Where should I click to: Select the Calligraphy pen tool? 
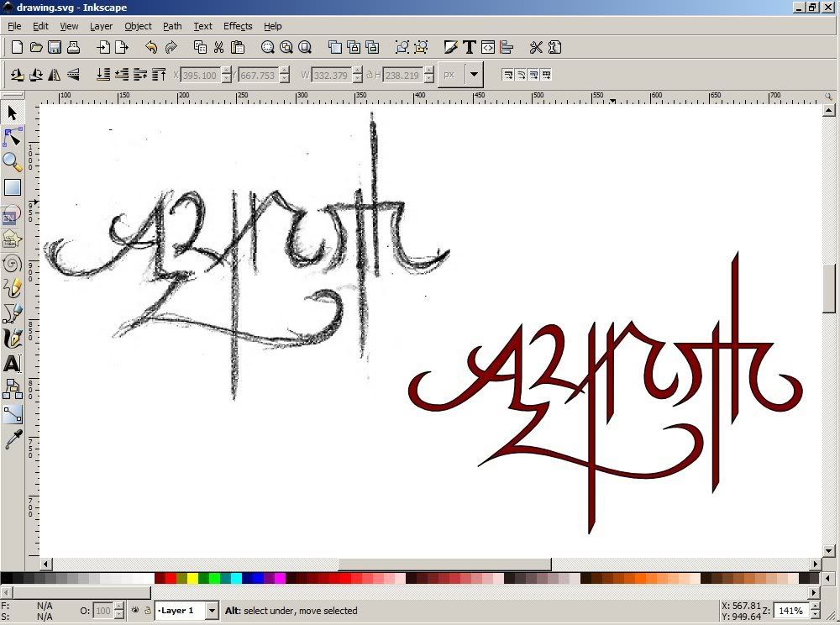tap(12, 339)
